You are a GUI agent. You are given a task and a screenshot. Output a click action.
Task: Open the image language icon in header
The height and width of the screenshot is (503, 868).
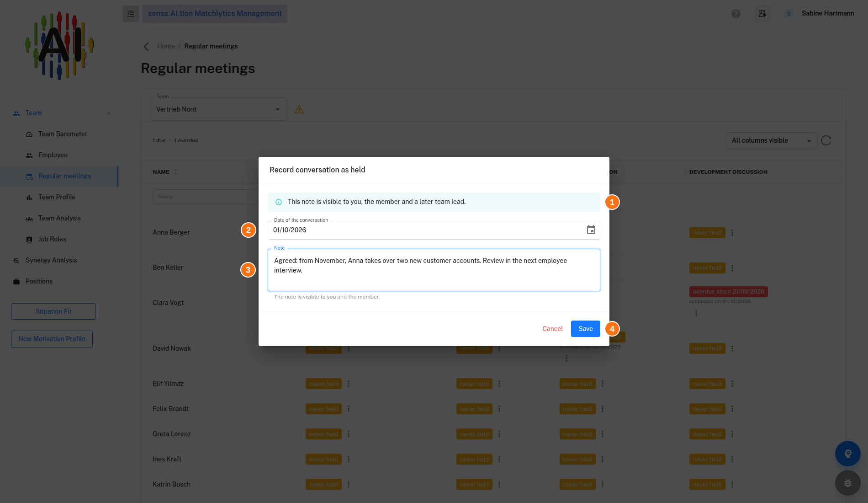pyautogui.click(x=762, y=14)
